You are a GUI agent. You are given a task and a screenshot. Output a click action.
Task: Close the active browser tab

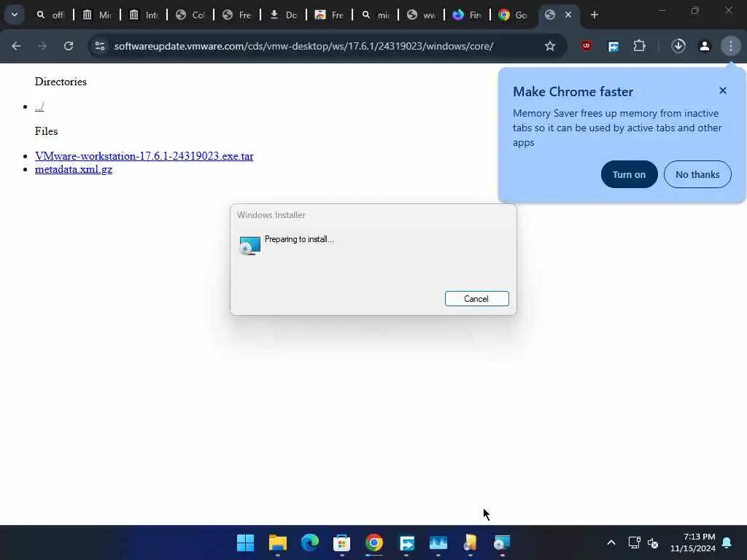point(568,15)
